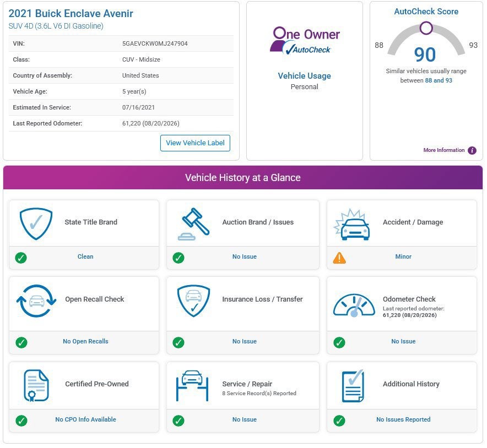Click the Insurance Loss shield car icon

193,301
